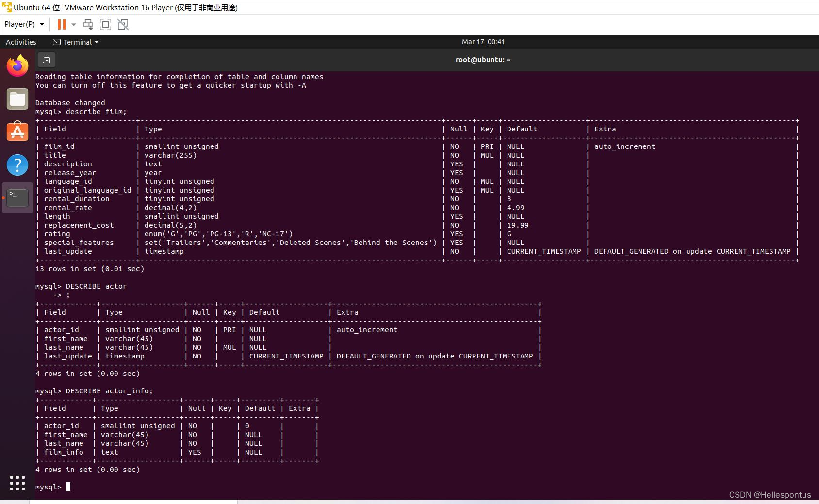819x504 pixels.
Task: Open the Terminal menu in the top bar
Action: pos(76,42)
